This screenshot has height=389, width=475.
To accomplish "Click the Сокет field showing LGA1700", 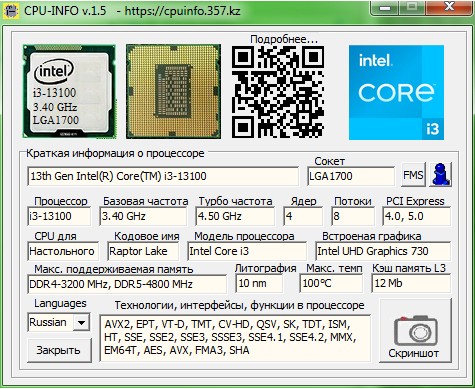I will point(351,176).
